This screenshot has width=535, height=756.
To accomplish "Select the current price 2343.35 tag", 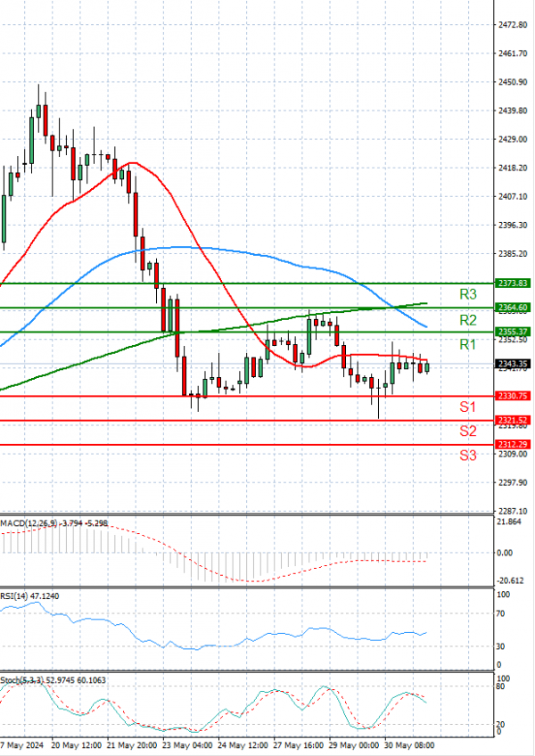I will 513,364.
